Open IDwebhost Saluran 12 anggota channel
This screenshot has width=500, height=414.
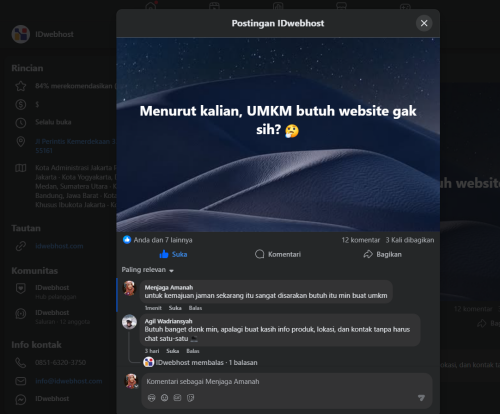(63, 317)
